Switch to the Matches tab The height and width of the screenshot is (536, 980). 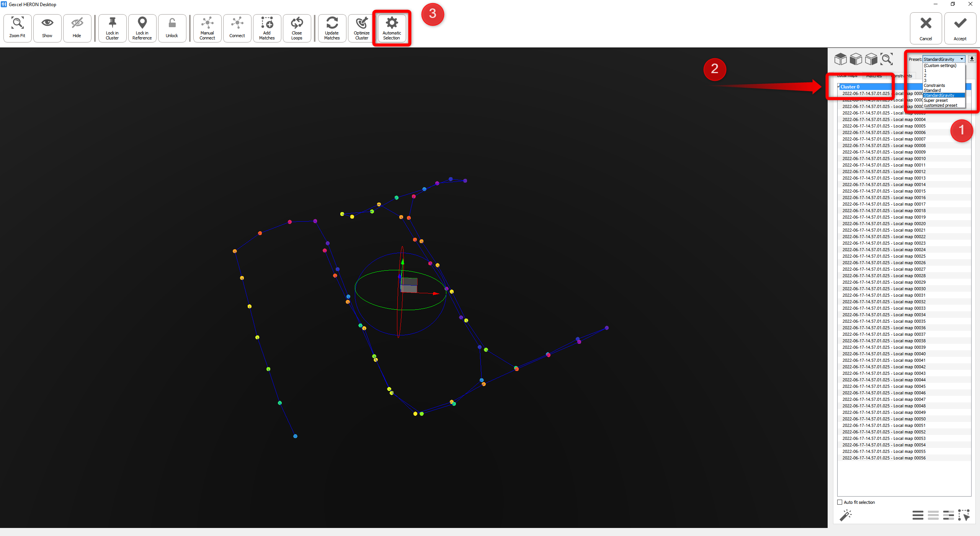[x=874, y=76]
